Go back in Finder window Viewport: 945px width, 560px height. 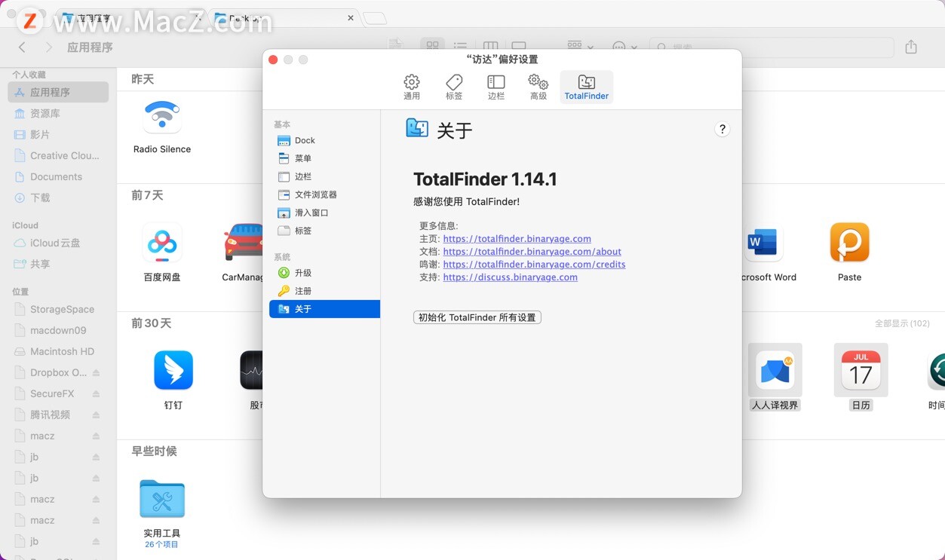(22, 47)
